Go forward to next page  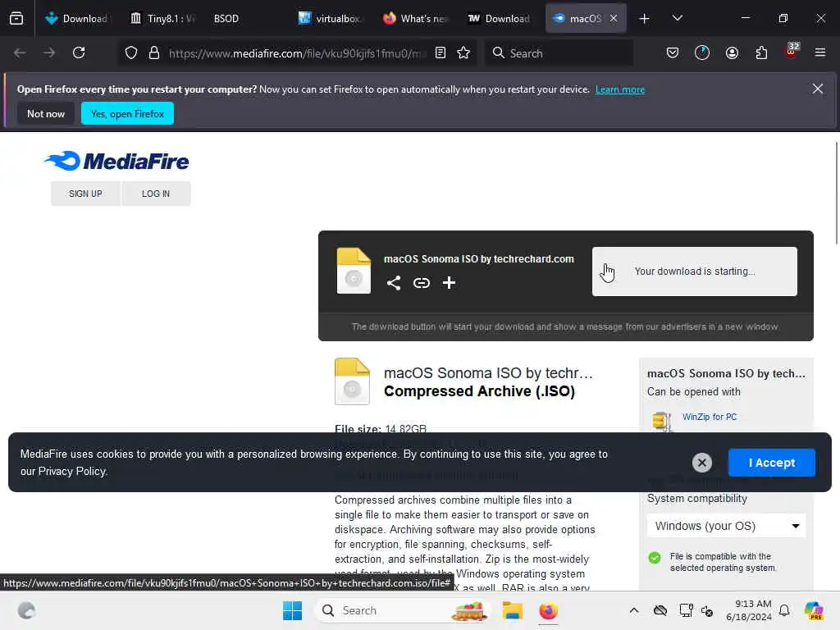[49, 52]
